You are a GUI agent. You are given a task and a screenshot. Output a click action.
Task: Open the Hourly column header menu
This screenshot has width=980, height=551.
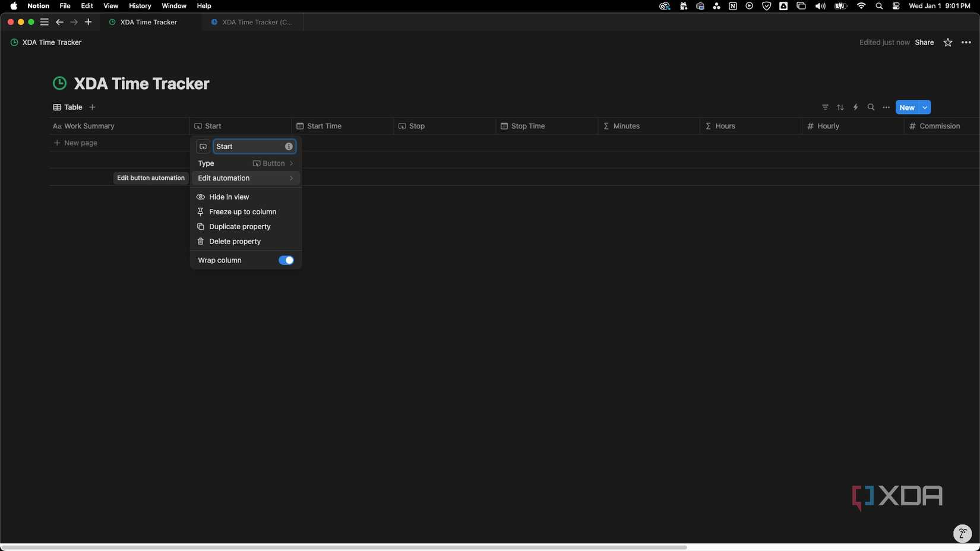coord(853,126)
